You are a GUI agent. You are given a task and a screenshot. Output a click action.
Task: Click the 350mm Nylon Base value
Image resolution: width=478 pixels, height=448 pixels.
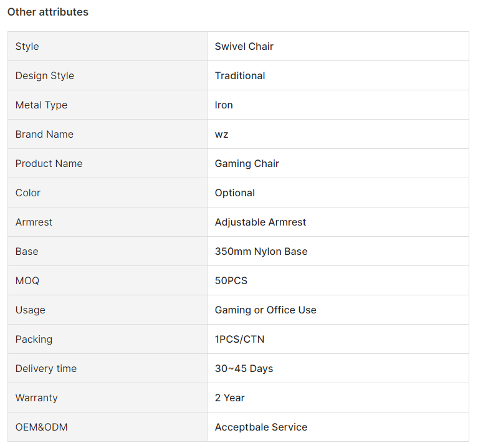[261, 252]
